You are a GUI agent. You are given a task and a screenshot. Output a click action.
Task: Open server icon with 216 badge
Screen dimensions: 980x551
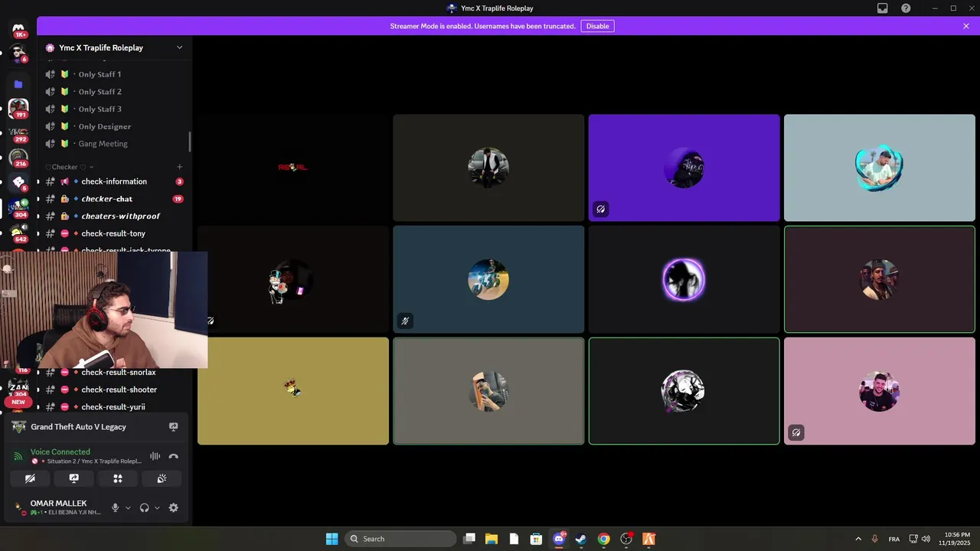[x=18, y=158]
